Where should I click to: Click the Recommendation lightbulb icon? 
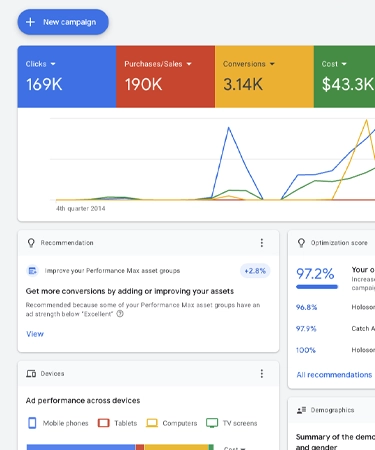click(x=31, y=243)
